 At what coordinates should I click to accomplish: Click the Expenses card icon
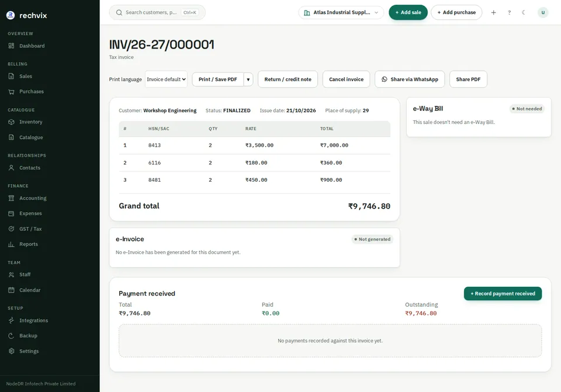[x=12, y=213]
